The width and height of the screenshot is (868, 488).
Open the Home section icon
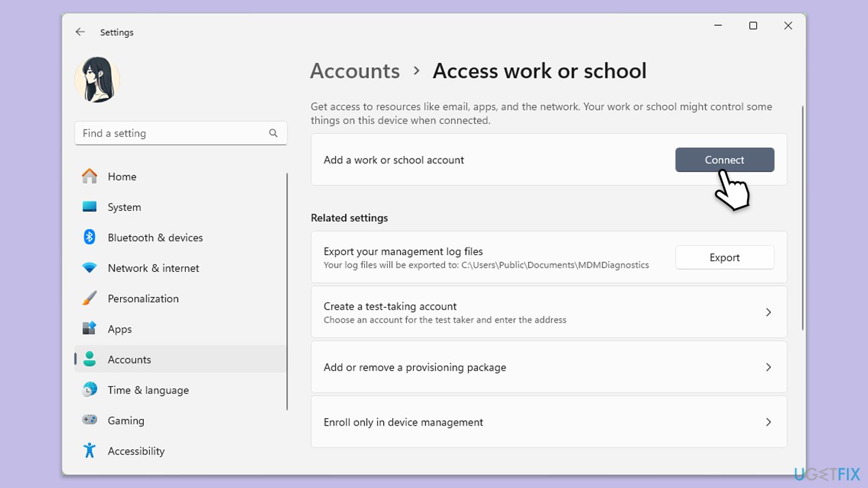tap(89, 176)
